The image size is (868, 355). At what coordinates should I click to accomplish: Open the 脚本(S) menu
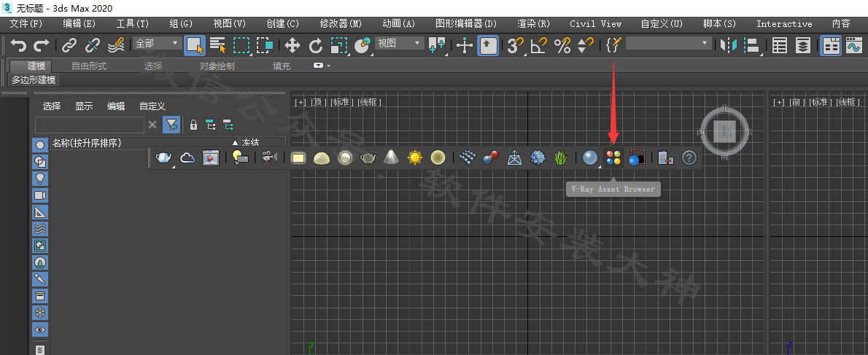tap(720, 24)
